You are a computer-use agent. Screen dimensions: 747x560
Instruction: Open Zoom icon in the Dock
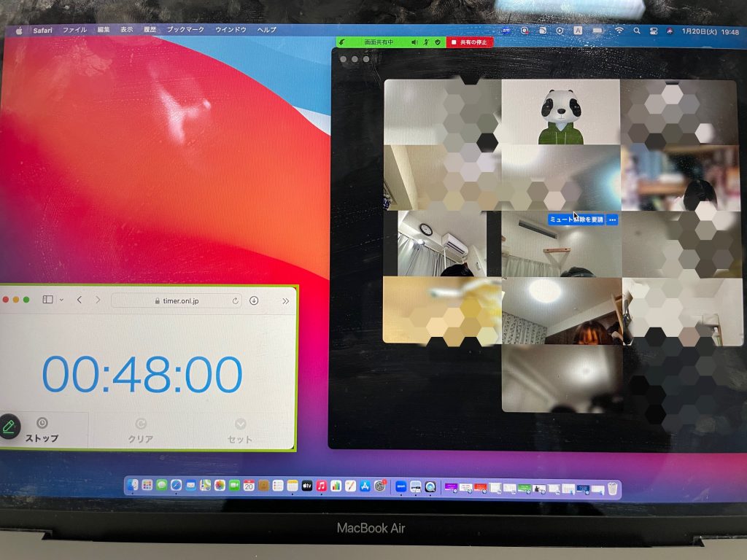coord(400,486)
